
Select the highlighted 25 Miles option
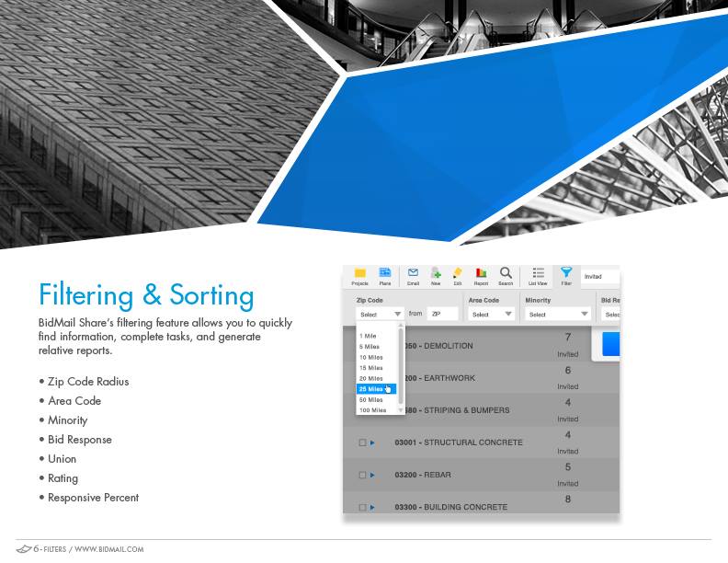376,389
